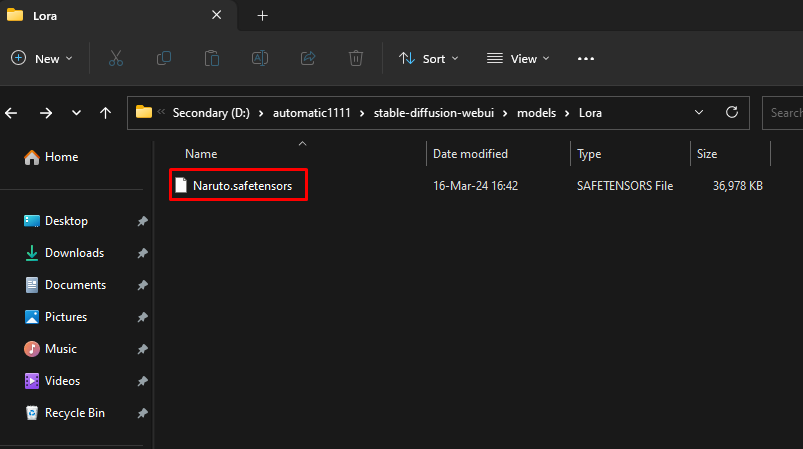Show recent locations chevron dropdown
The image size is (803, 449).
[76, 113]
